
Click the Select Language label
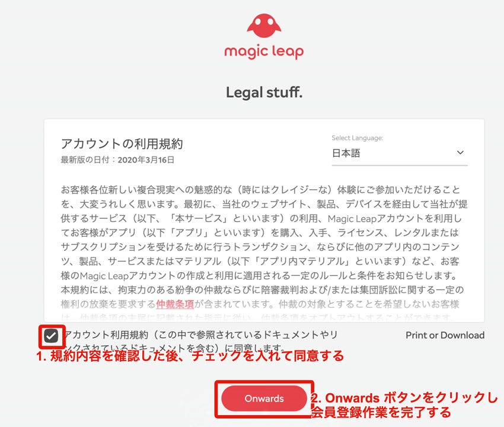[x=358, y=138]
